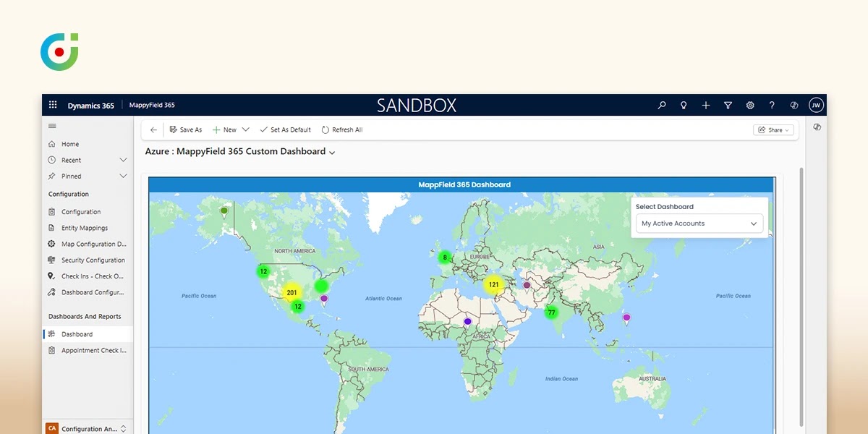Open the advanced find filter icon
This screenshot has width=868, height=434.
pyautogui.click(x=728, y=105)
